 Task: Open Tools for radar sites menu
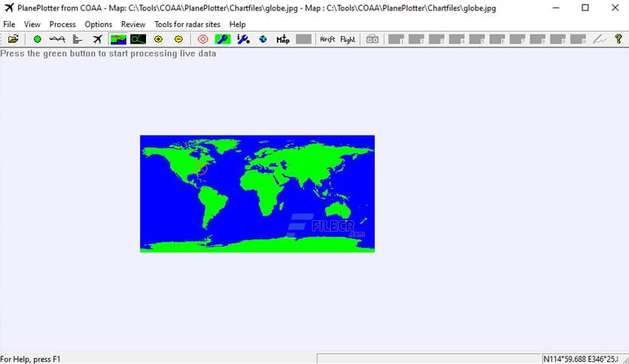(187, 25)
